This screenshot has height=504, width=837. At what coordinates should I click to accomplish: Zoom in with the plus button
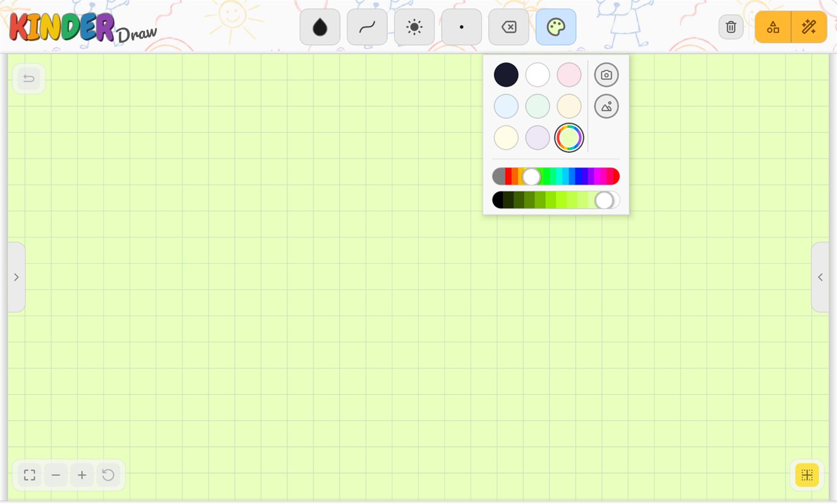tap(82, 475)
